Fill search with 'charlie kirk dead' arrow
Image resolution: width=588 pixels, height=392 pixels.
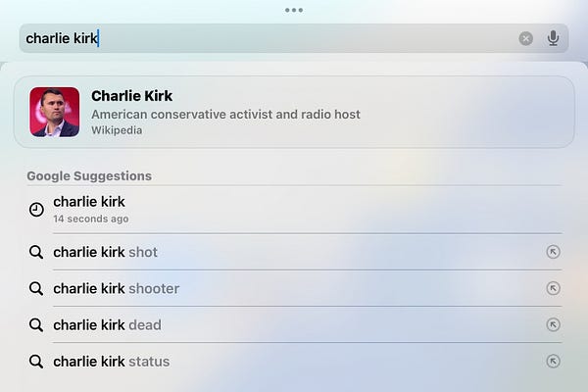(x=553, y=324)
